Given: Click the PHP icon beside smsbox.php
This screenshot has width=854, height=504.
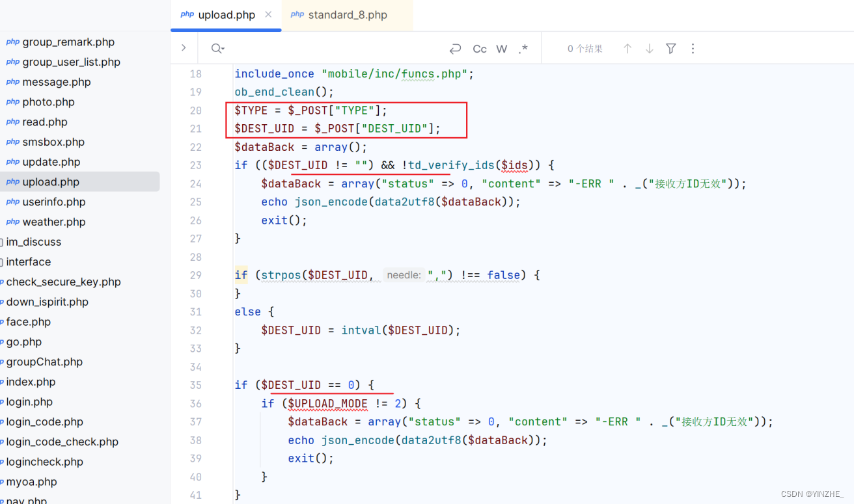Looking at the screenshot, I should point(13,142).
